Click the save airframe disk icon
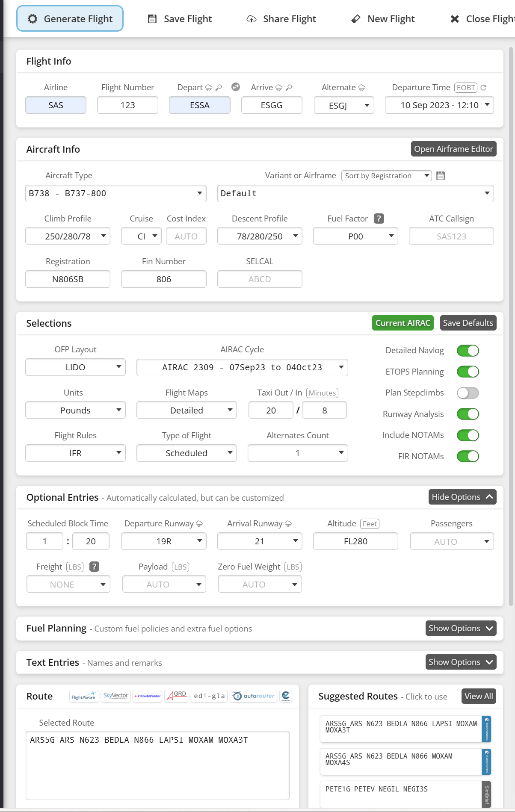Viewport: 515px width, 812px height. coord(441,176)
